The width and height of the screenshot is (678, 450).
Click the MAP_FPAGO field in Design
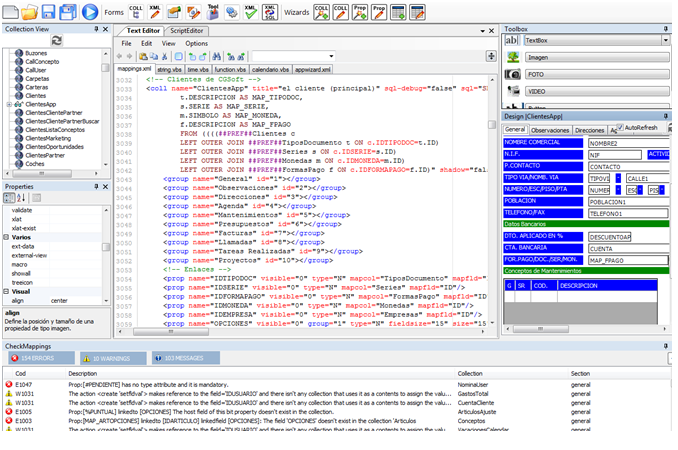pyautogui.click(x=628, y=260)
